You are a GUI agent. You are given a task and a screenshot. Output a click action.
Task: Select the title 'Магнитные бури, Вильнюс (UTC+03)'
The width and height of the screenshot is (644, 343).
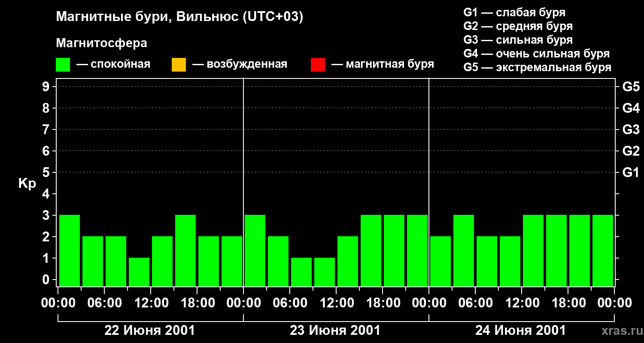tap(179, 18)
